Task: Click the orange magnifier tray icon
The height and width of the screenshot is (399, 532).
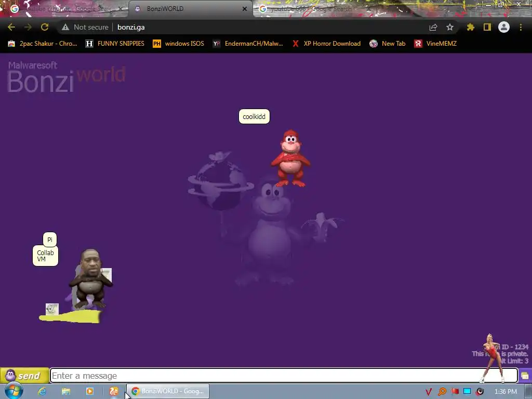Action: click(x=442, y=392)
